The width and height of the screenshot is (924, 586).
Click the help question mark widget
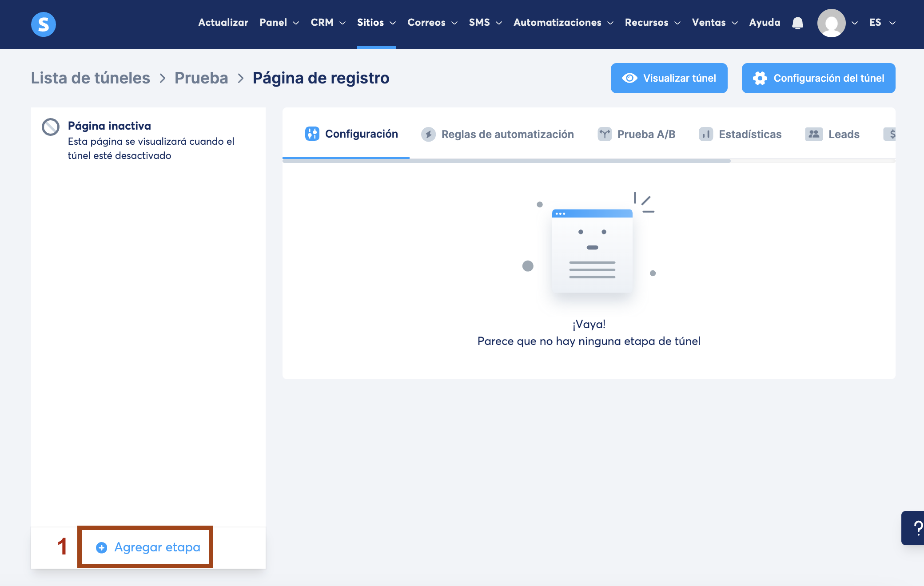point(916,528)
